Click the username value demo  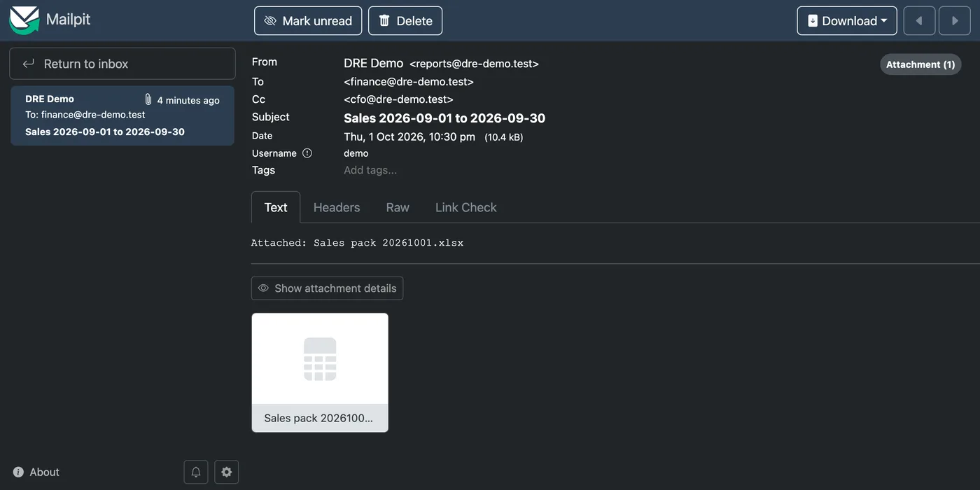(356, 153)
